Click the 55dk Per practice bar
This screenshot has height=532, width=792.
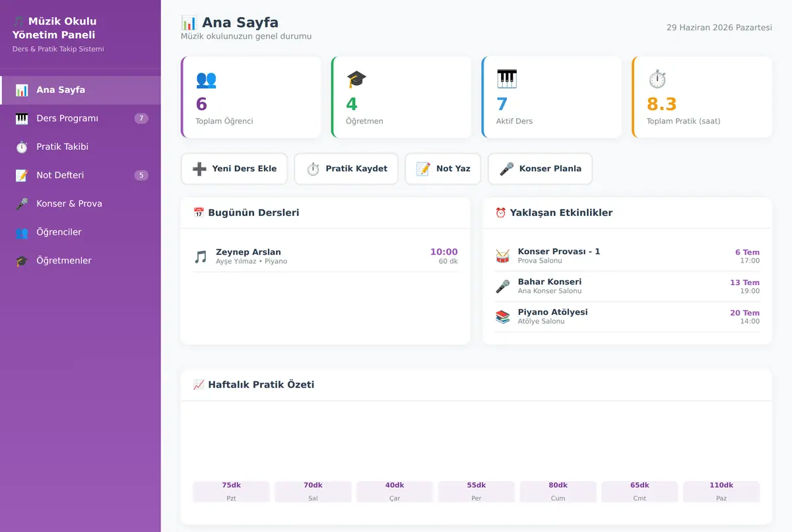(477, 492)
